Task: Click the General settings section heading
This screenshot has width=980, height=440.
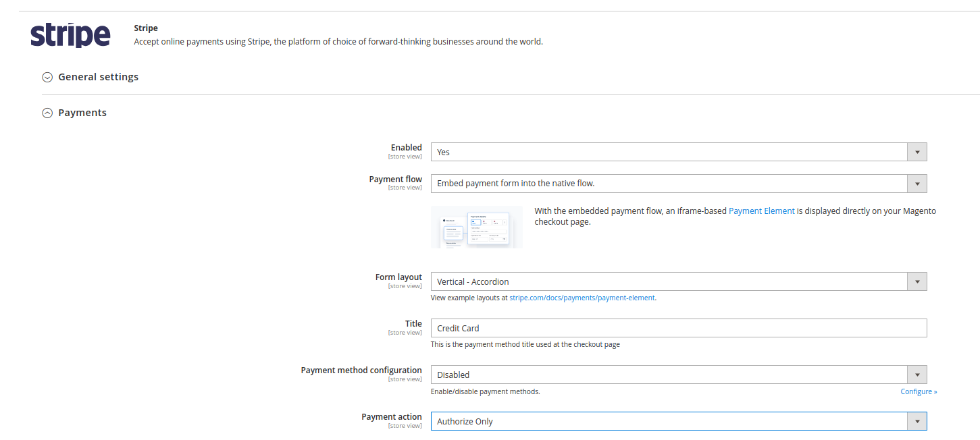Action: 99,77
